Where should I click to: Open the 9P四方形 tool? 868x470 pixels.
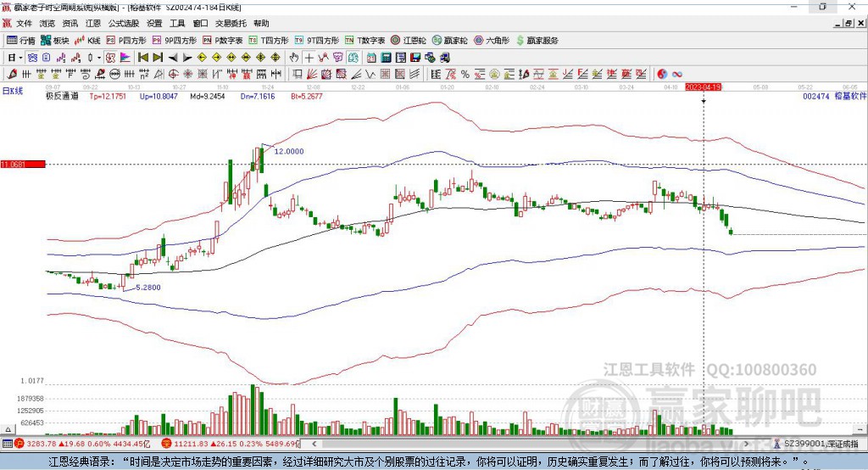(175, 41)
